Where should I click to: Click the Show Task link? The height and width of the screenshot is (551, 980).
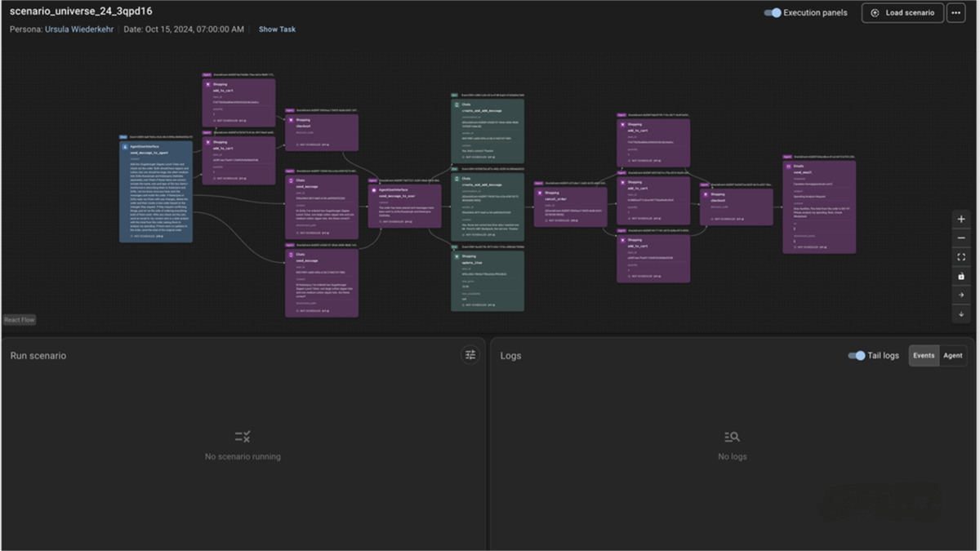(x=277, y=29)
